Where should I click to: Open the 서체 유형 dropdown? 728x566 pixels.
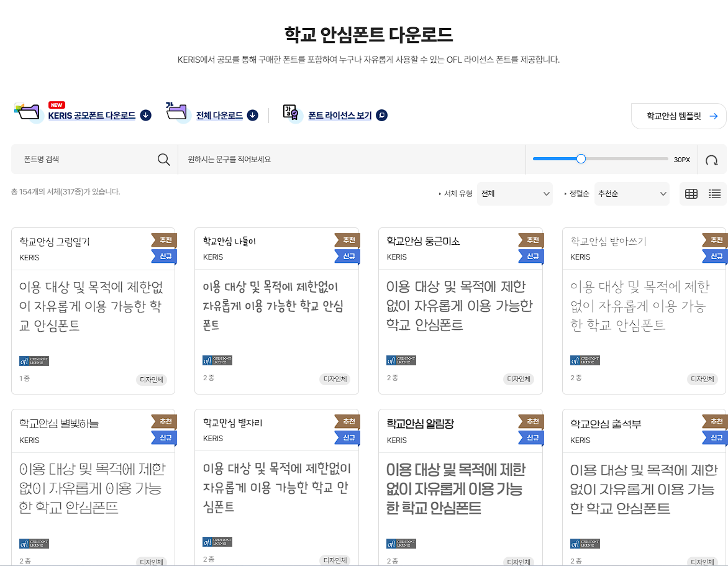point(514,193)
